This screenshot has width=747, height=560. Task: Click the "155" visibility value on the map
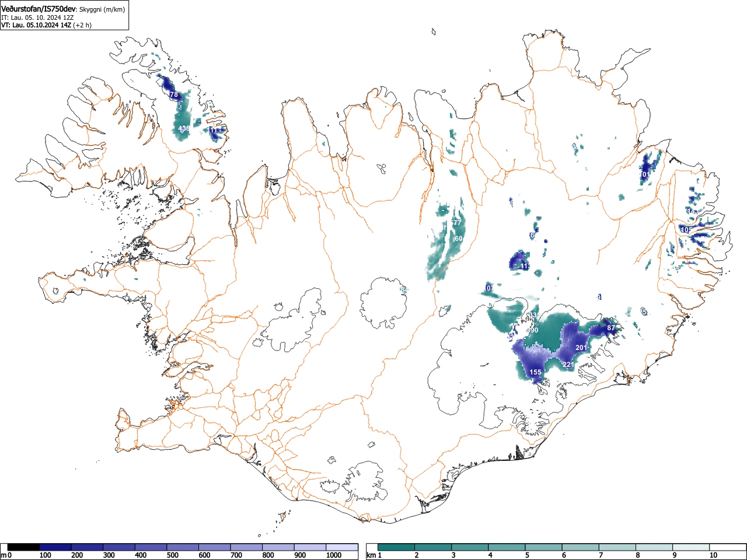[x=535, y=372]
